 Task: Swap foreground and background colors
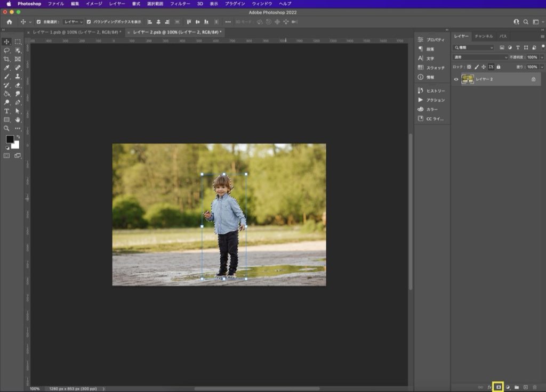pos(18,137)
